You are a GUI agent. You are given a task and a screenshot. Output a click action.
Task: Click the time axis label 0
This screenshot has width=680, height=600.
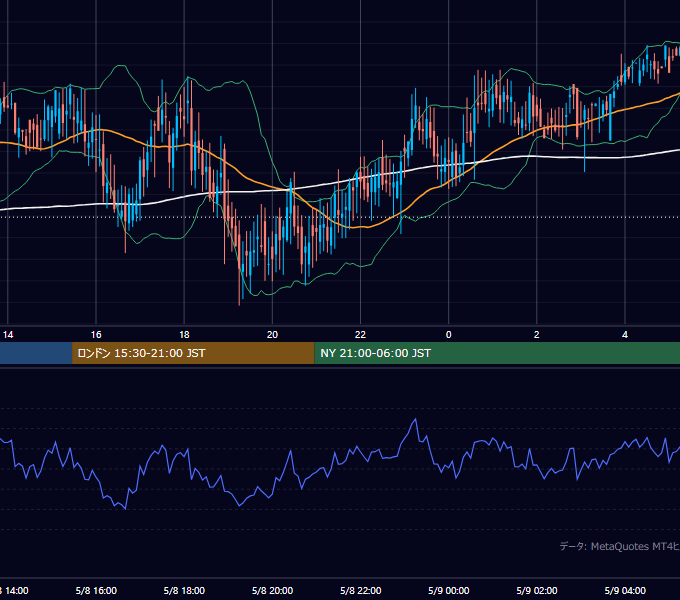point(448,335)
